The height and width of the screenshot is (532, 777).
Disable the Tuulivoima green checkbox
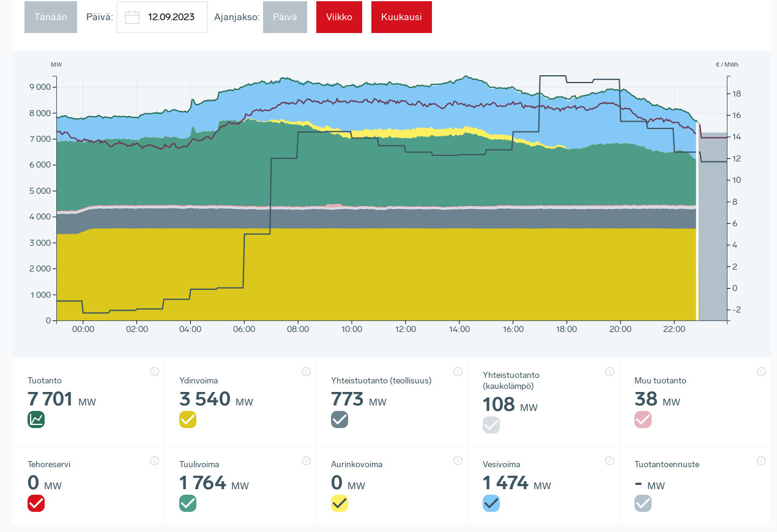(x=188, y=503)
